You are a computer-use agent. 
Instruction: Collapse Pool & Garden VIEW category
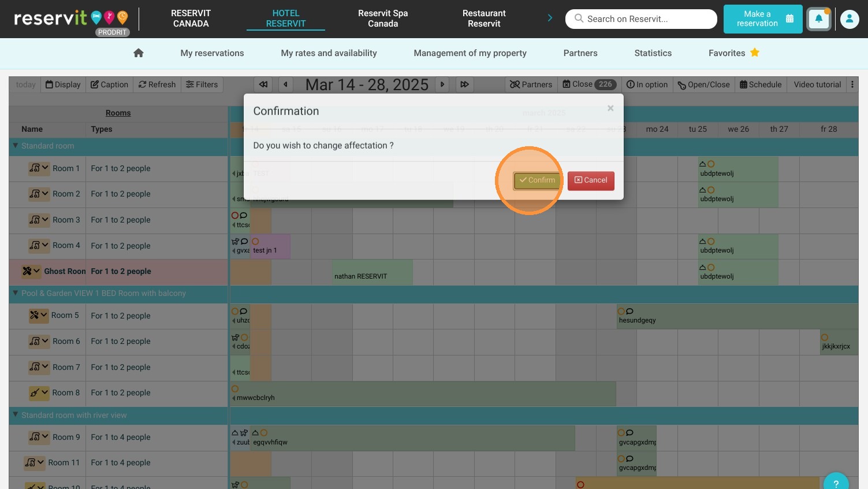[x=16, y=293]
